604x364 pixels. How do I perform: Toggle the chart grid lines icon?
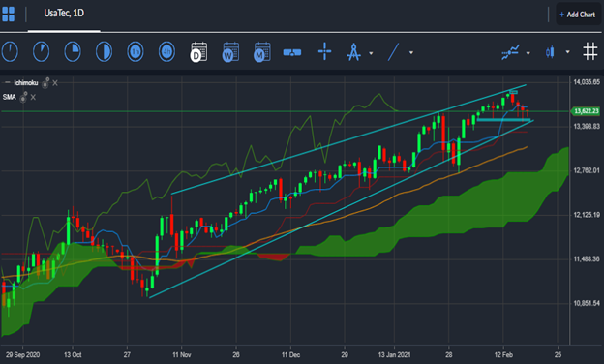pyautogui.click(x=589, y=51)
